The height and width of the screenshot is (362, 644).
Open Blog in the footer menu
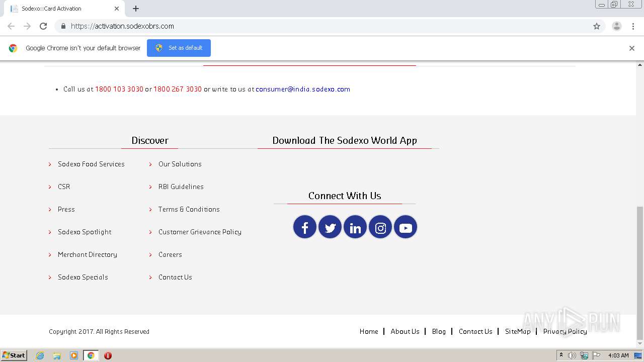pos(439,331)
